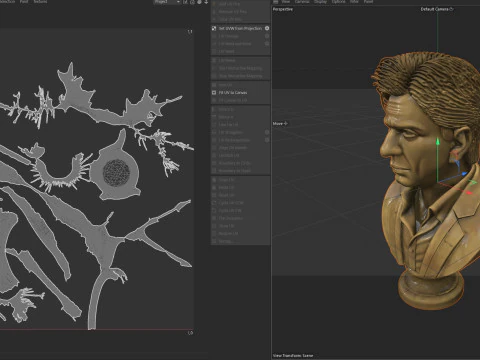Select the Fit Canvas to UV command
480x360 pixels.
[x=233, y=100]
